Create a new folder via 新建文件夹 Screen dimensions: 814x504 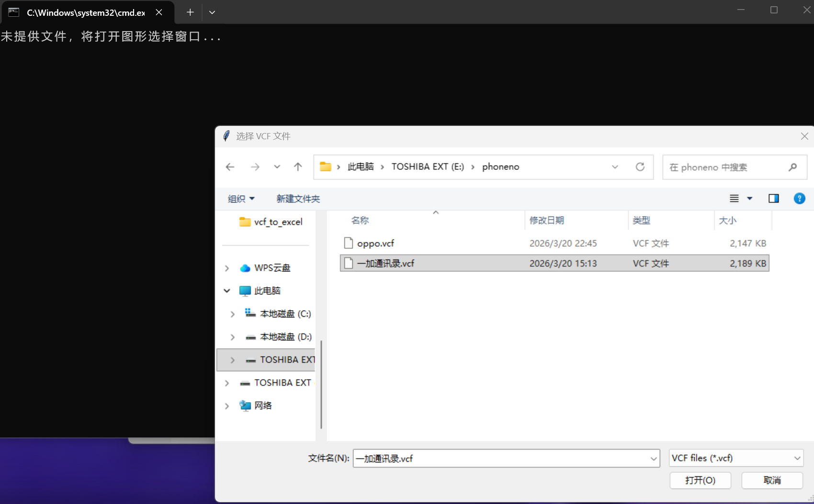point(298,198)
